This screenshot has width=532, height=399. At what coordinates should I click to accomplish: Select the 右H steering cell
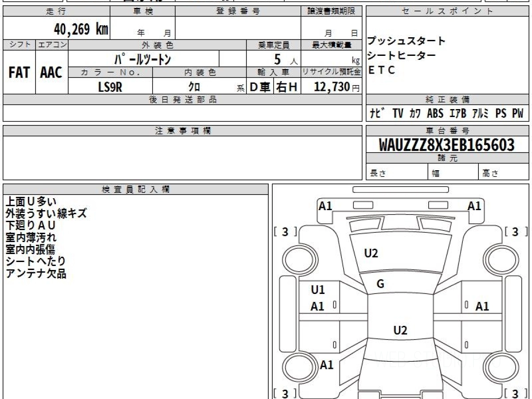(x=287, y=87)
